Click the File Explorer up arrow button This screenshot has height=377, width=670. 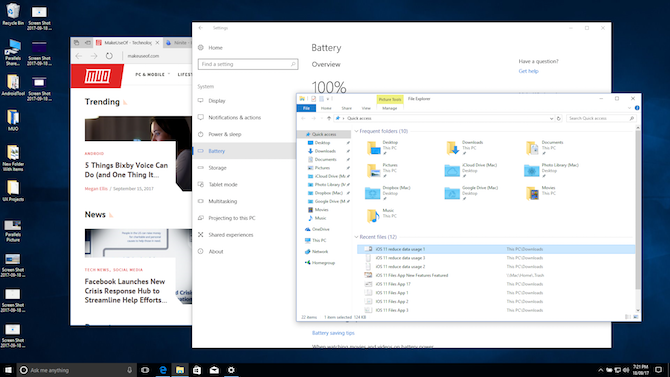(329, 118)
